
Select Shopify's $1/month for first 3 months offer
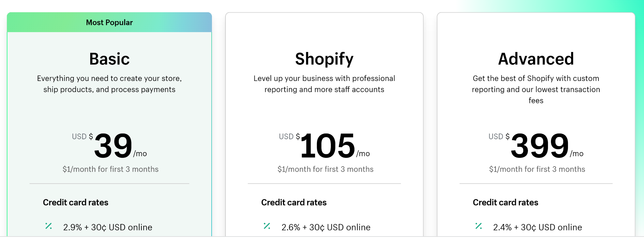(x=325, y=169)
